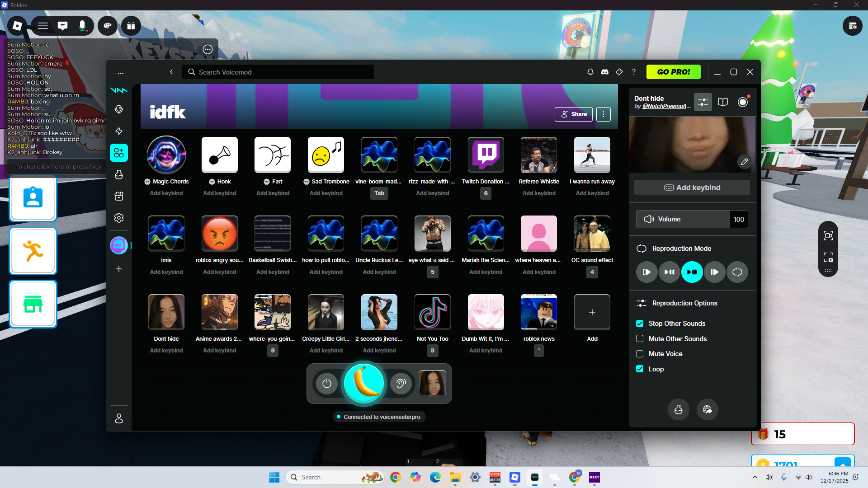This screenshot has height=488, width=868.
Task: Click the GO PRO! button
Action: [x=673, y=72]
